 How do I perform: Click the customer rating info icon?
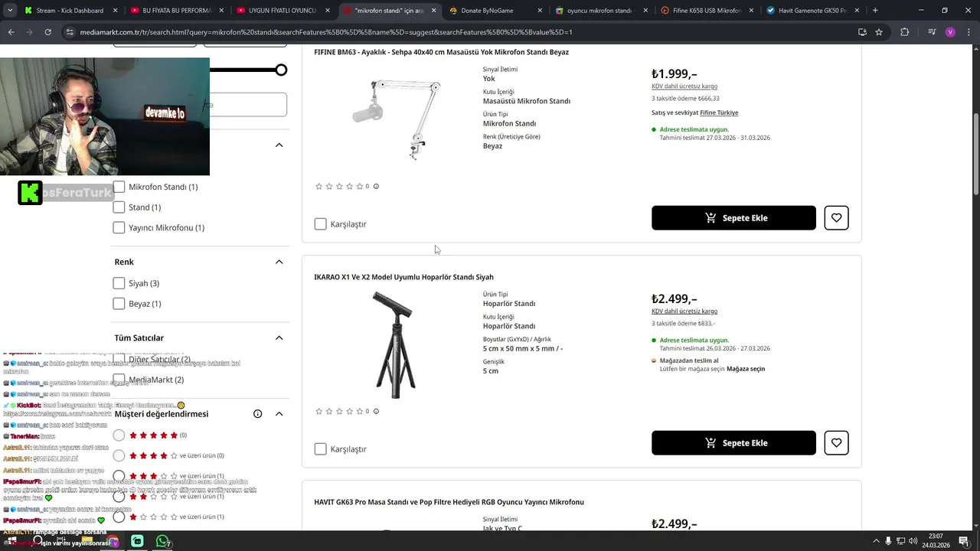[x=258, y=414]
